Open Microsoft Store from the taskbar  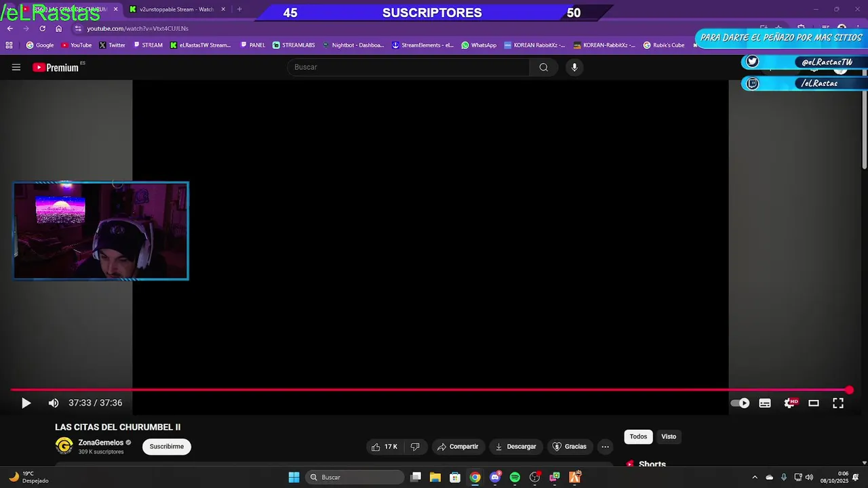coord(455,477)
